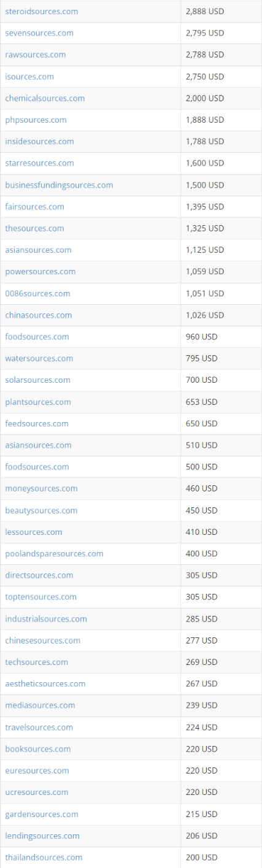Click poolandsparesources.com link
Screen dimensions: 262x868
pyautogui.click(x=54, y=553)
